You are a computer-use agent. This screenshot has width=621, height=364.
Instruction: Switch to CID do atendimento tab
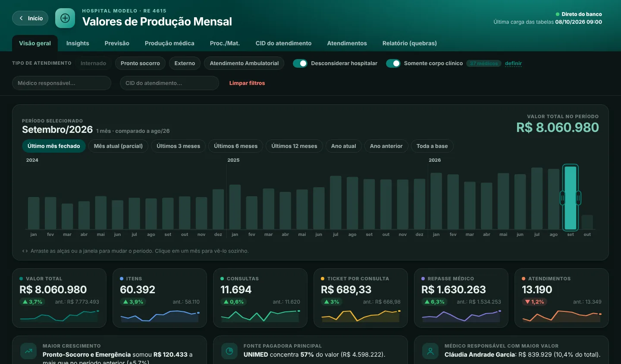(x=283, y=43)
